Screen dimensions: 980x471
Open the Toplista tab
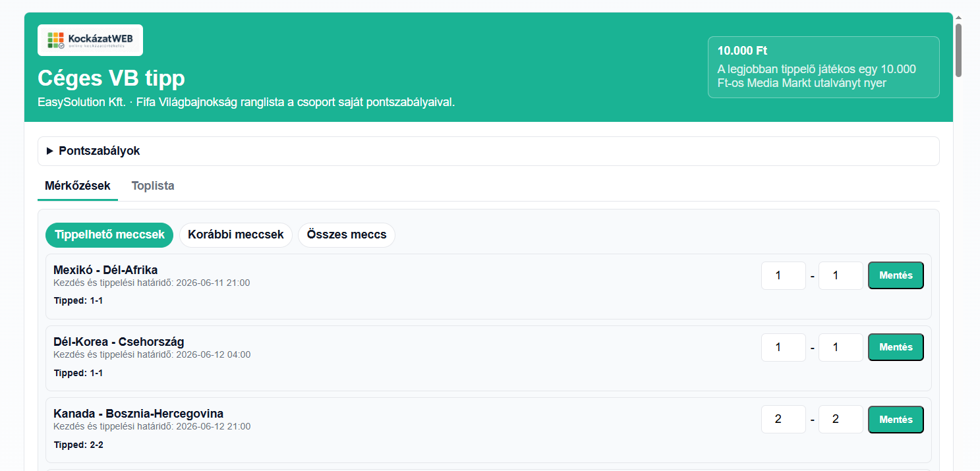153,186
